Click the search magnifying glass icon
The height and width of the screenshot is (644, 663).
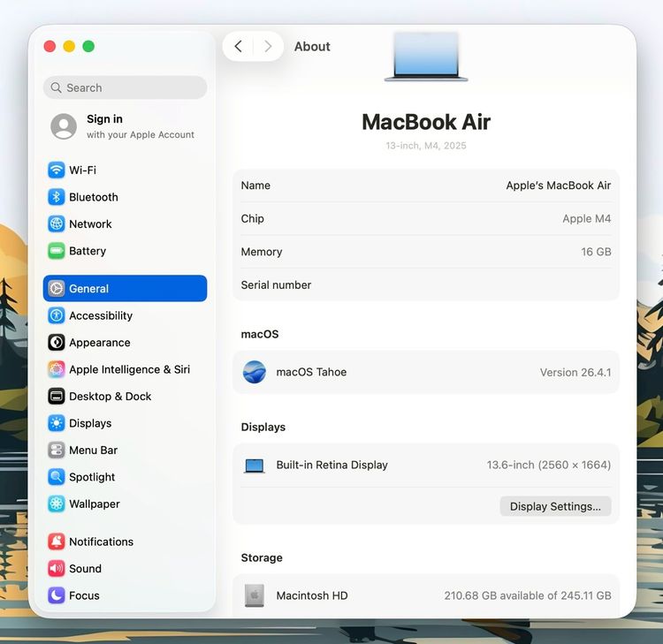tap(56, 87)
